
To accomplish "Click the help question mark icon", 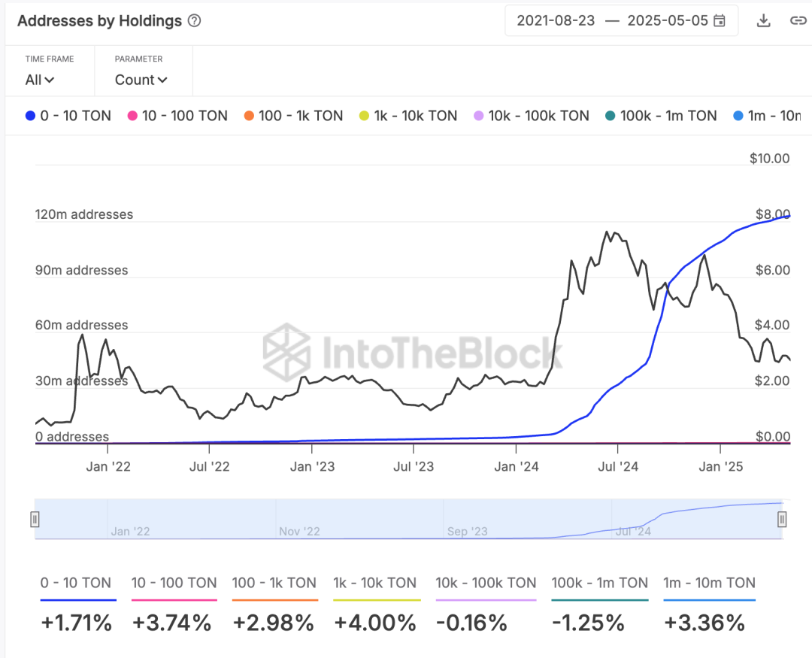I will coord(194,21).
